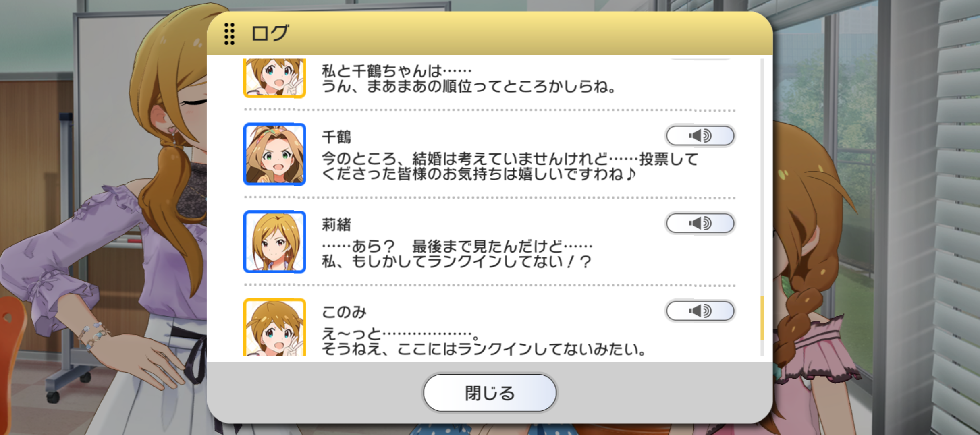Select 千鶴's portrait thumbnail
This screenshot has width=980, height=435.
pyautogui.click(x=274, y=154)
